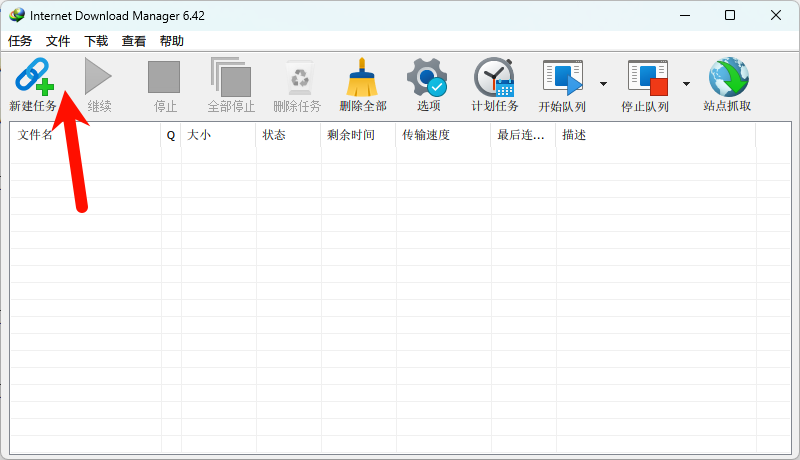
Task: Expand the 停止队列 dropdown arrow
Action: tap(687, 84)
